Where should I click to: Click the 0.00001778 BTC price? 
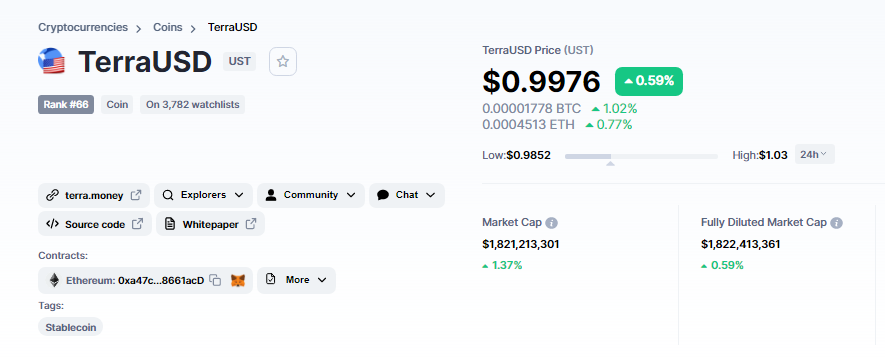[531, 108]
